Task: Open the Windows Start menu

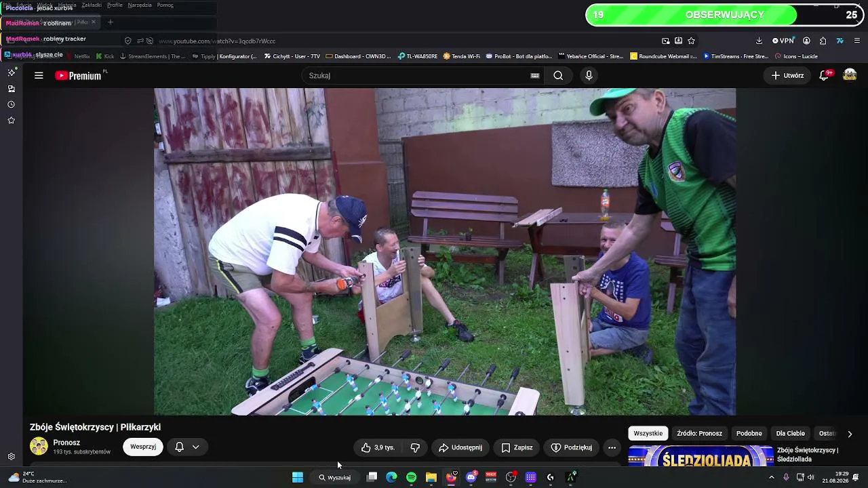Action: 298,477
